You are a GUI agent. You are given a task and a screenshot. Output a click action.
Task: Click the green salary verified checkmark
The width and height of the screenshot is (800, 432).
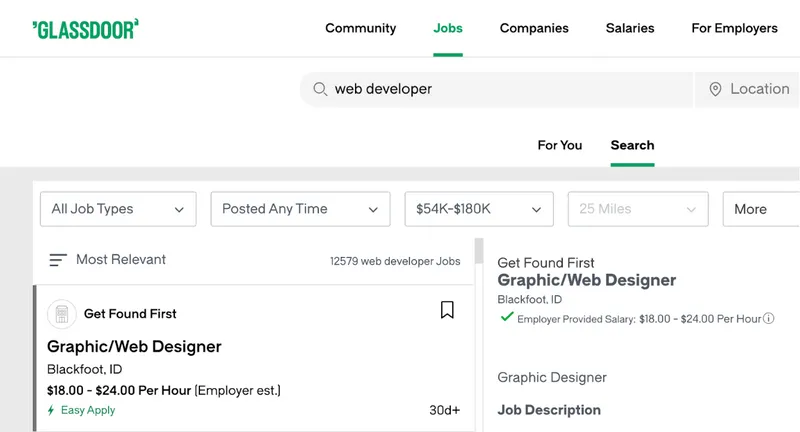click(x=507, y=317)
